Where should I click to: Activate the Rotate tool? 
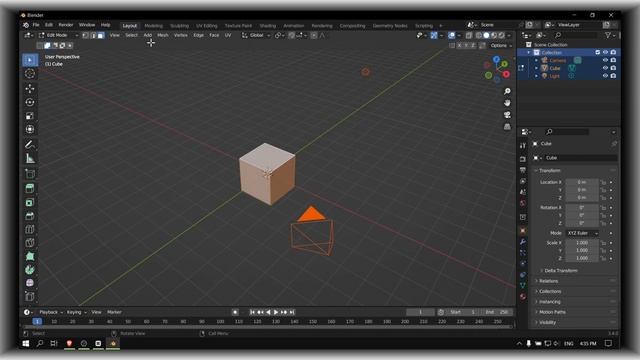pos(30,102)
